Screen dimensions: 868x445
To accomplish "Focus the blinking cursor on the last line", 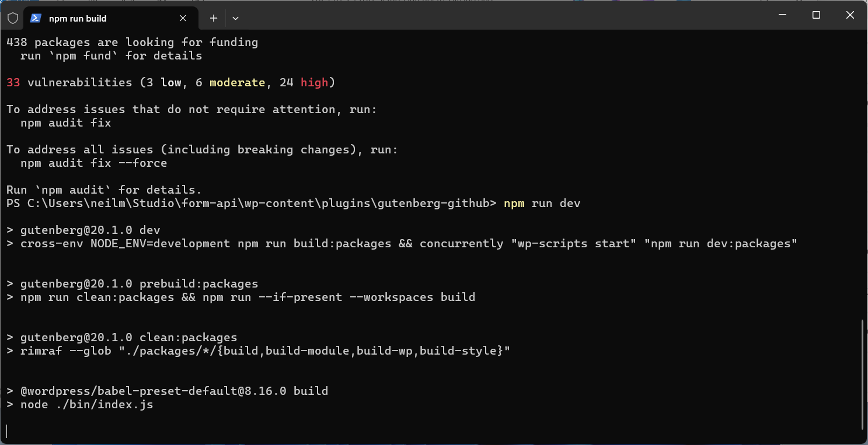I will [7, 431].
